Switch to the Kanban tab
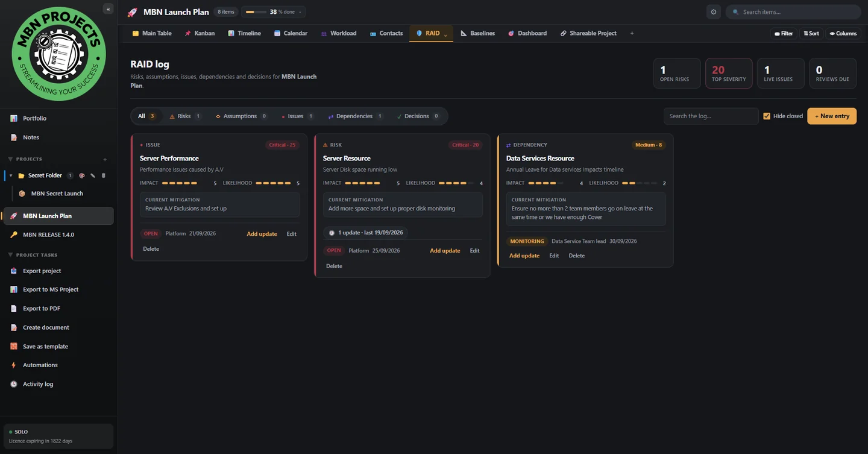Screen dimensions: 868x454 coord(200,33)
